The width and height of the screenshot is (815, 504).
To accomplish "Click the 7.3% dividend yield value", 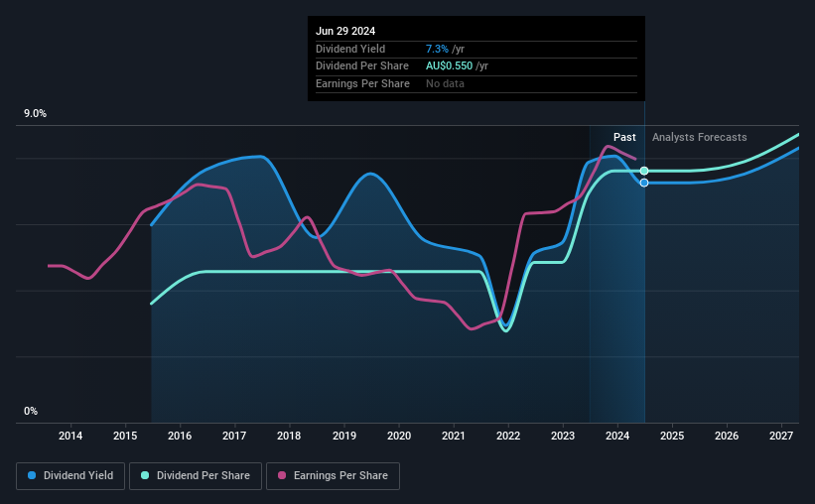I will point(437,49).
